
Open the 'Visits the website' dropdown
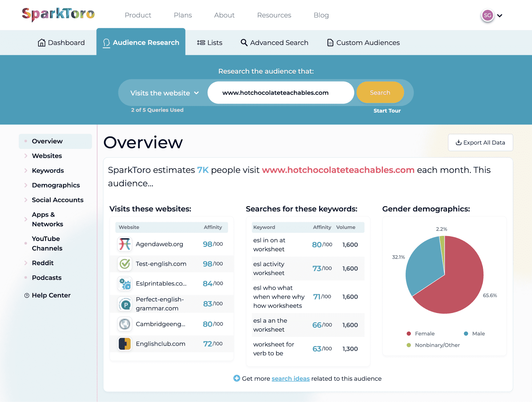click(164, 93)
